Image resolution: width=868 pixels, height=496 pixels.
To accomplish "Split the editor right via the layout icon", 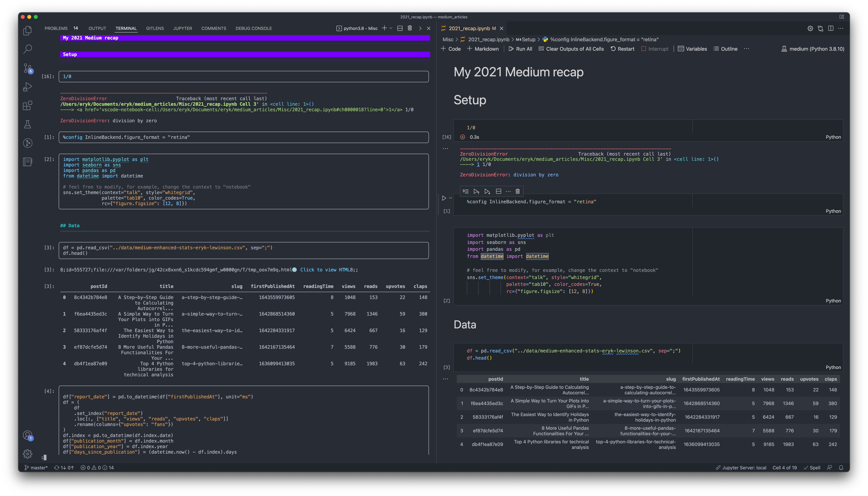I will [830, 28].
